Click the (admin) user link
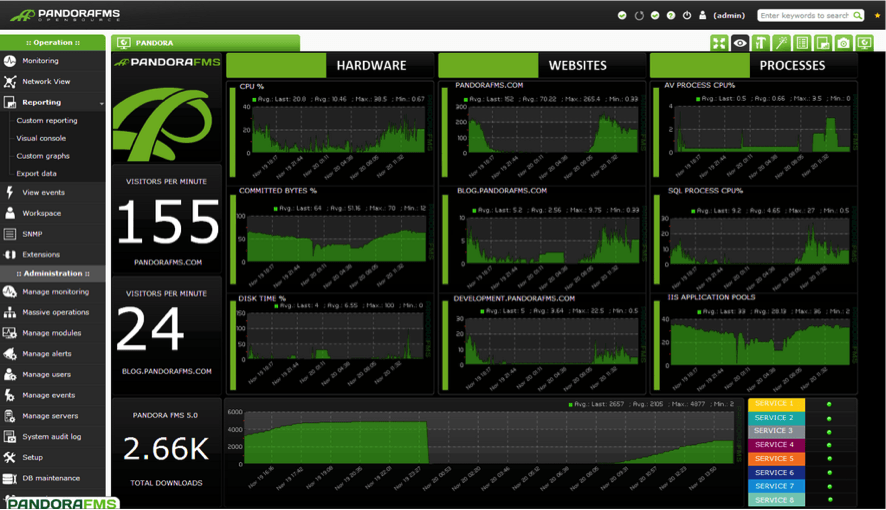Screen dimensions: 886x510 click(729, 16)
